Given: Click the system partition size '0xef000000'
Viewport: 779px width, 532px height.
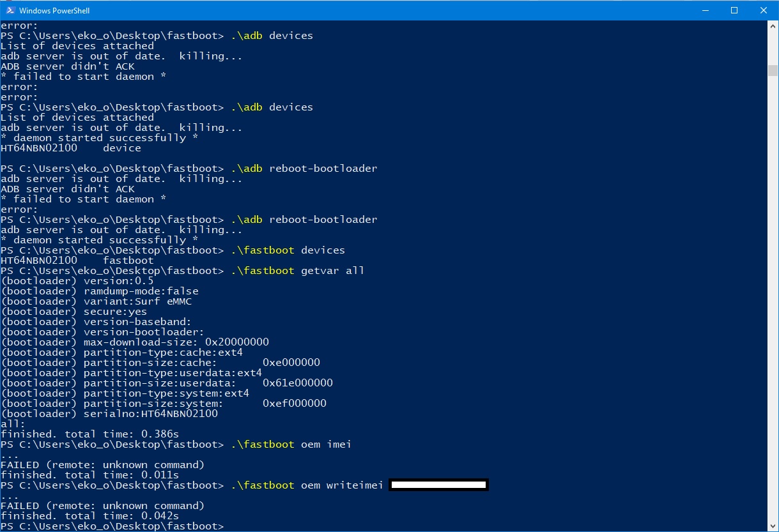Looking at the screenshot, I should 295,404.
